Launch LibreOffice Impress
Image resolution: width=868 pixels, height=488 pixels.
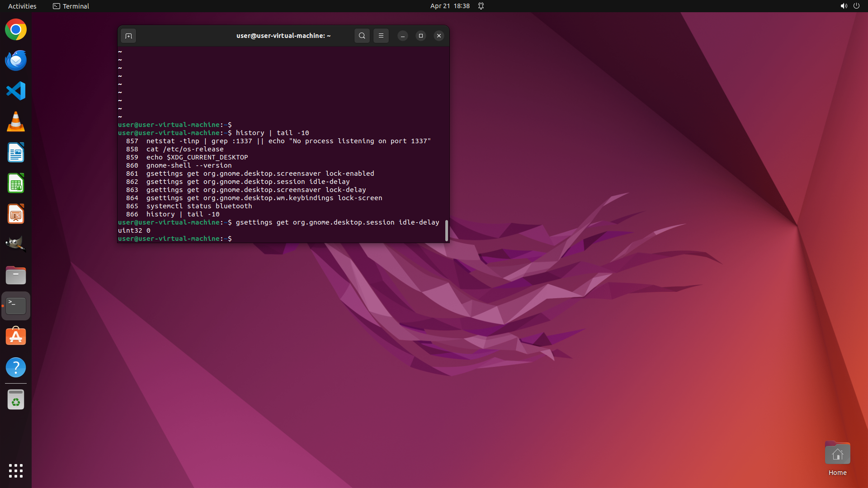pyautogui.click(x=16, y=214)
